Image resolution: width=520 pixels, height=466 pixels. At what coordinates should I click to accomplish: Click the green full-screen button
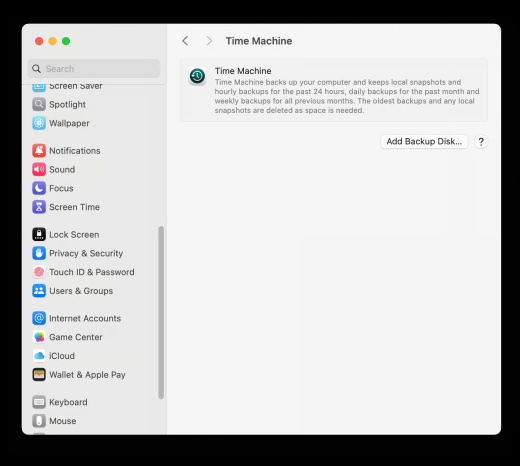click(x=66, y=41)
